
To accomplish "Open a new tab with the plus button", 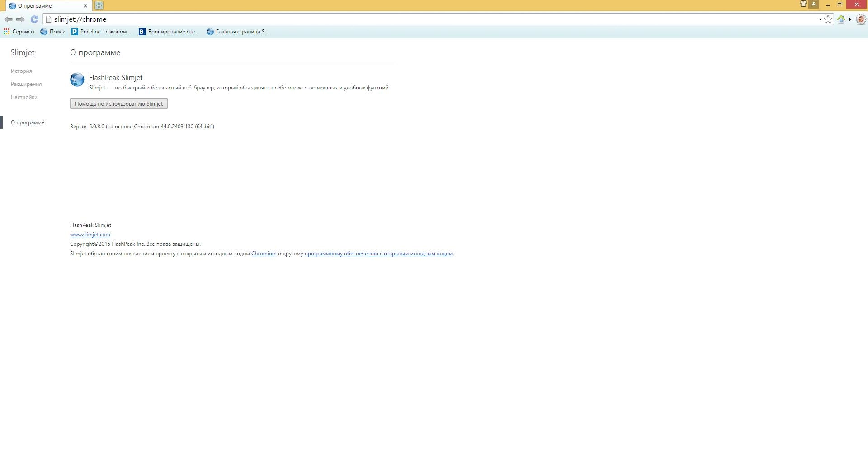I will coord(99,5).
